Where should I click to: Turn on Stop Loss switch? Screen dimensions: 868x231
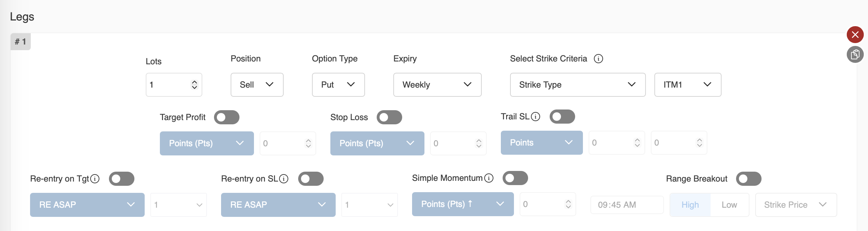point(389,117)
